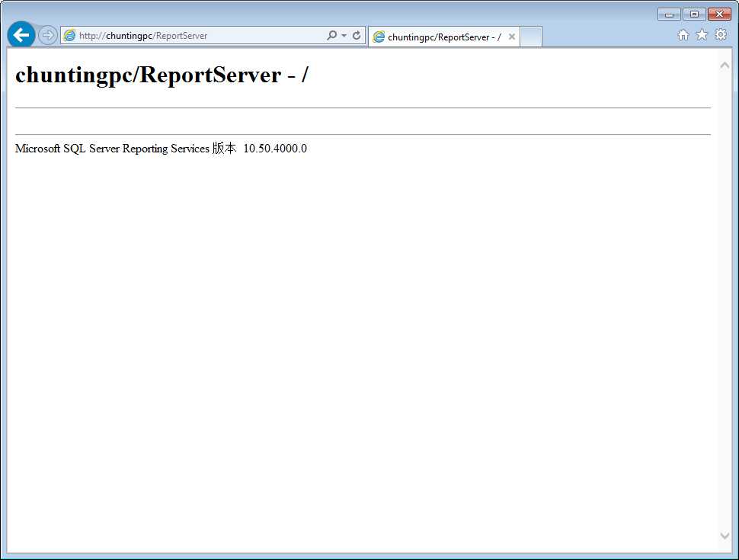Click the scrollbar up arrow
Screen dimensions: 739x560
pyautogui.click(x=725, y=66)
